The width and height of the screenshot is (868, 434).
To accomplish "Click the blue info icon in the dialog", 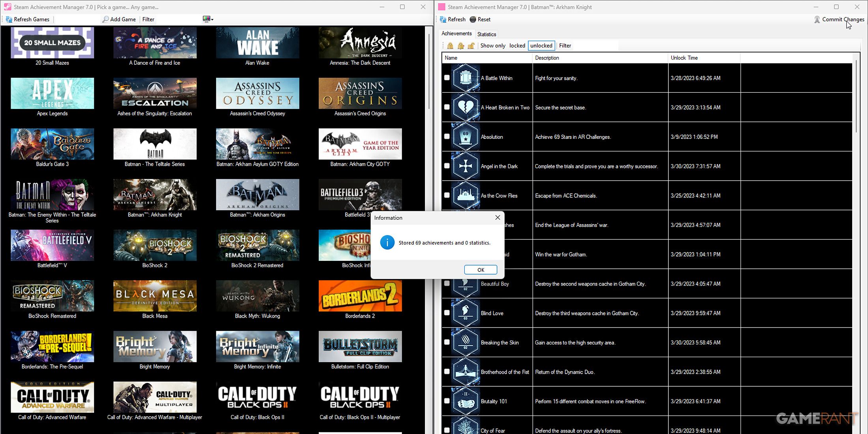I will point(387,243).
